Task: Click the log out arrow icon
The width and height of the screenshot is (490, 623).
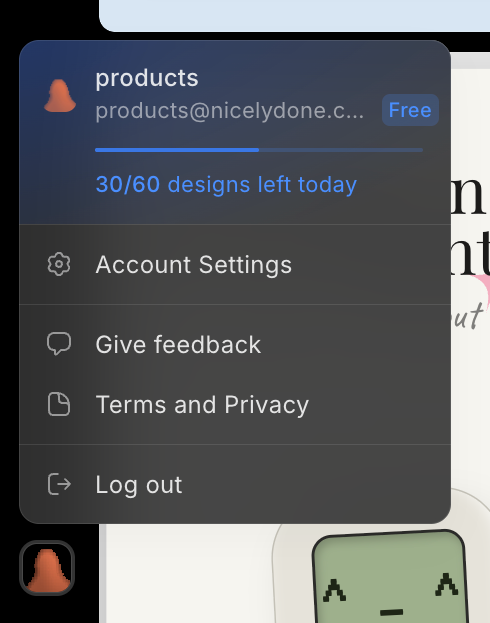Action: click(59, 484)
